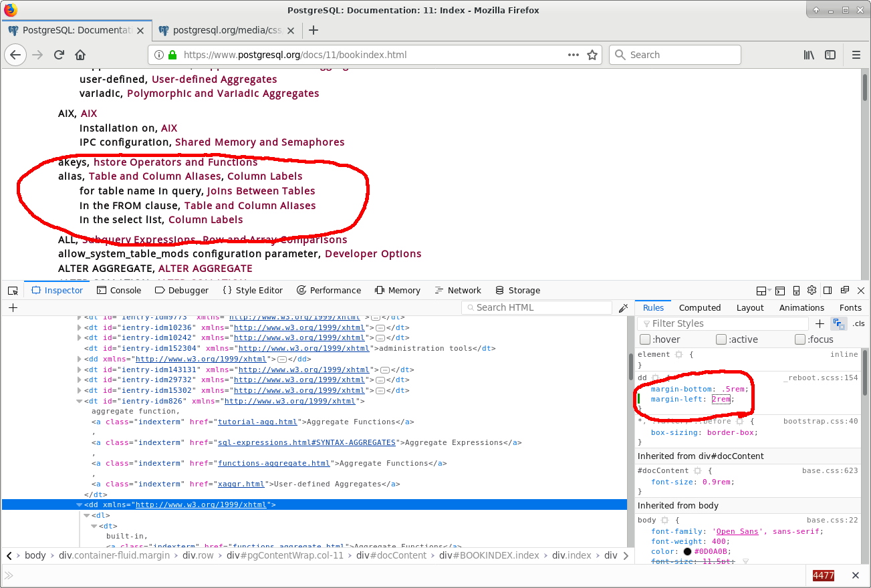Click the #0D0A0B color swatch

[687, 552]
